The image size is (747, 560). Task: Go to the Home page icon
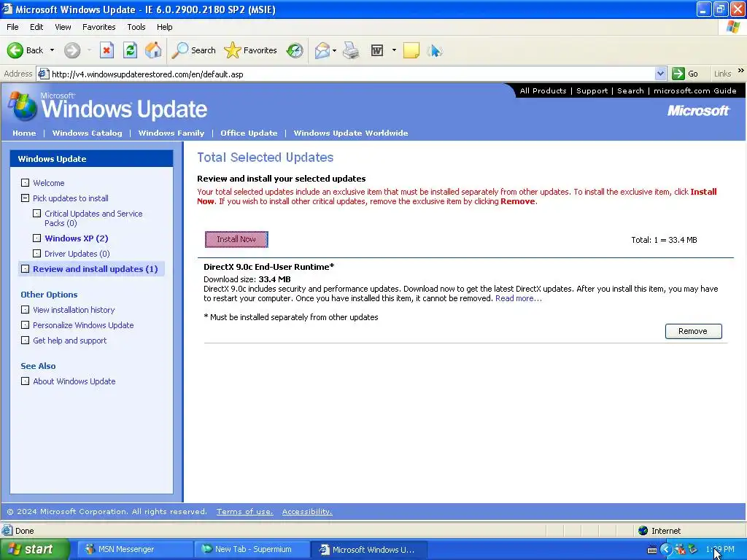153,50
